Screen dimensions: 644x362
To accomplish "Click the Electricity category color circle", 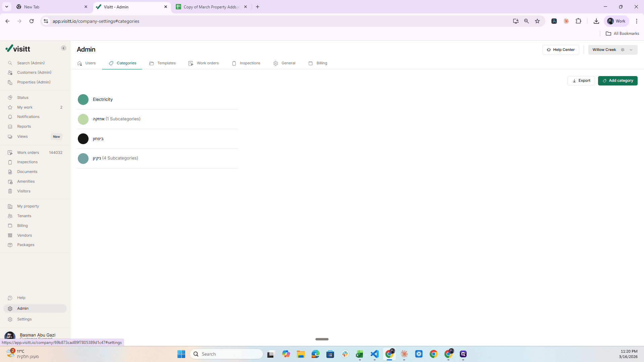I will (x=83, y=100).
